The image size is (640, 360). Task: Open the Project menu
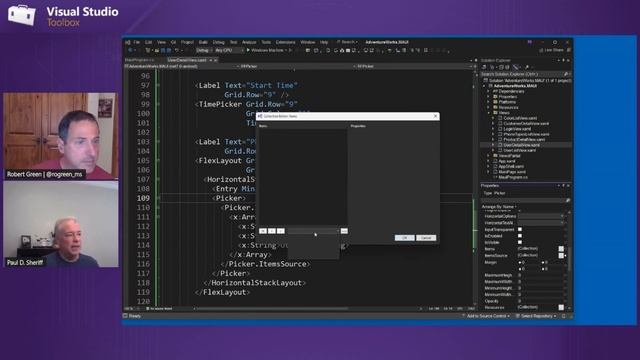(187, 42)
